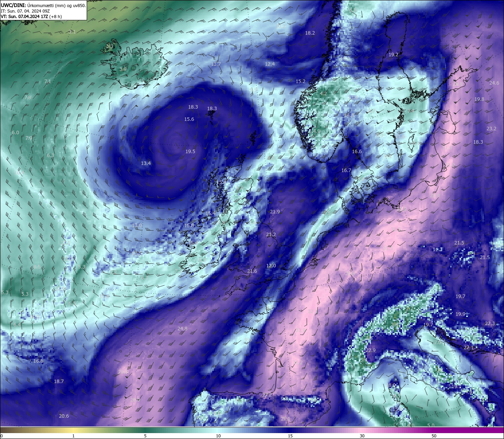Click the 16.7 value near Denmark
This screenshot has height=439, width=504.
tap(346, 170)
